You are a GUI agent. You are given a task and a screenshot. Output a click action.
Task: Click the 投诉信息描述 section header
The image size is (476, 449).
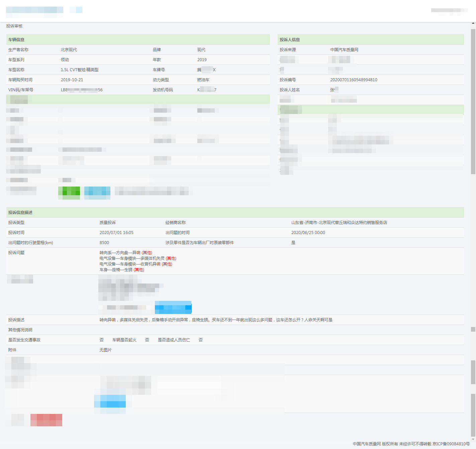(x=20, y=213)
